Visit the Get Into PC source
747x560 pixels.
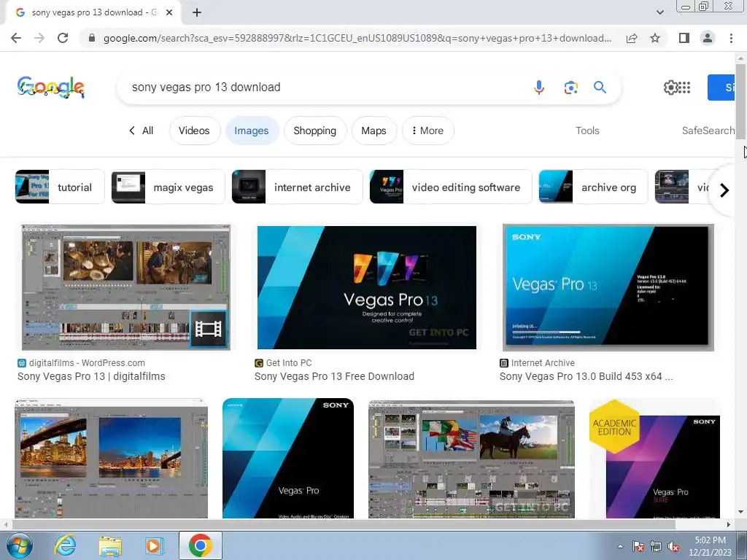pyautogui.click(x=289, y=363)
